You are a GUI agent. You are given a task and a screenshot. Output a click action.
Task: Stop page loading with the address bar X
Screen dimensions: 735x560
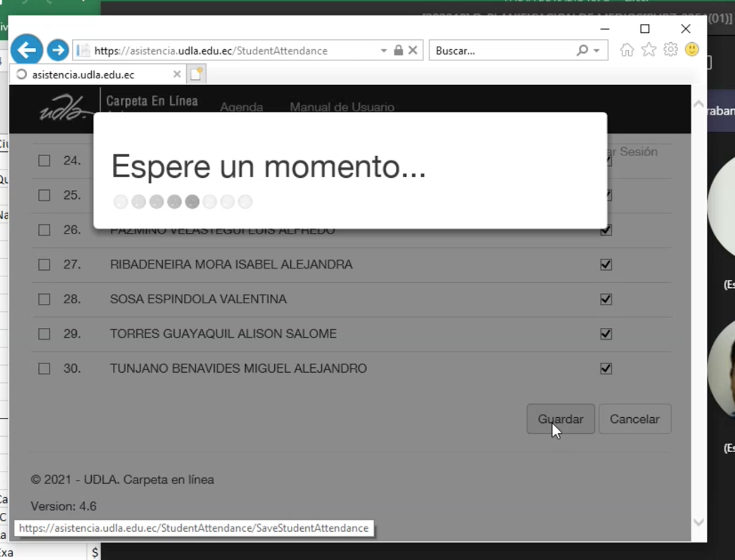[x=413, y=51]
